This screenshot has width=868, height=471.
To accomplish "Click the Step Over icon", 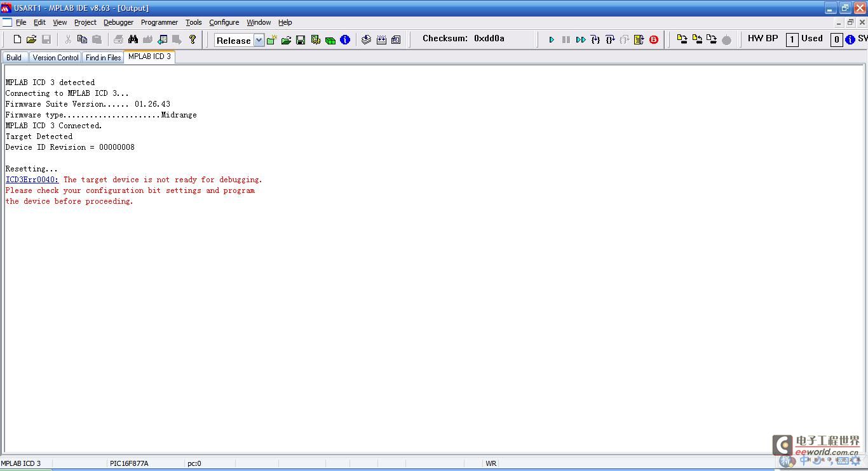I will pyautogui.click(x=610, y=39).
